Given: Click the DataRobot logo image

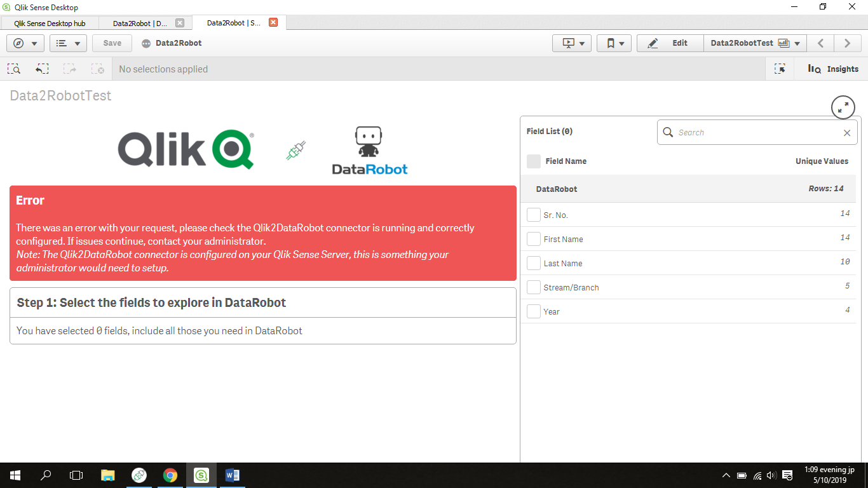Looking at the screenshot, I should pos(370,151).
